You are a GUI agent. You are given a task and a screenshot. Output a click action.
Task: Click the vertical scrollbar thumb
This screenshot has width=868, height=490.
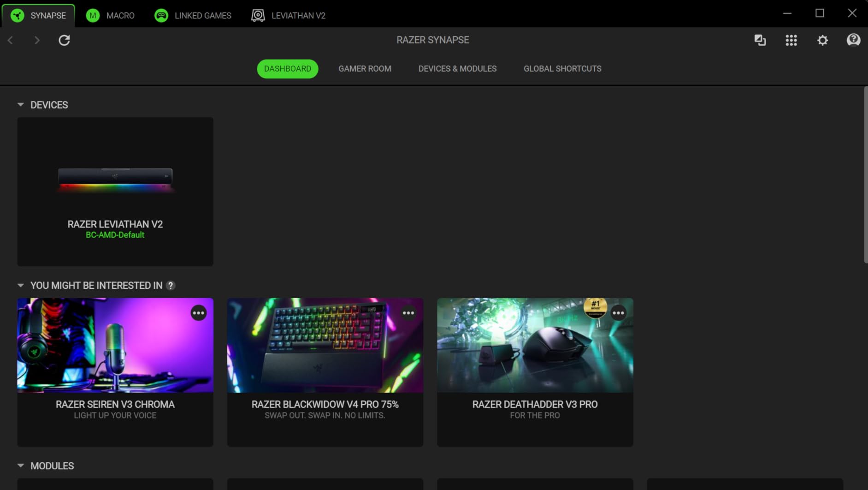pyautogui.click(x=865, y=175)
